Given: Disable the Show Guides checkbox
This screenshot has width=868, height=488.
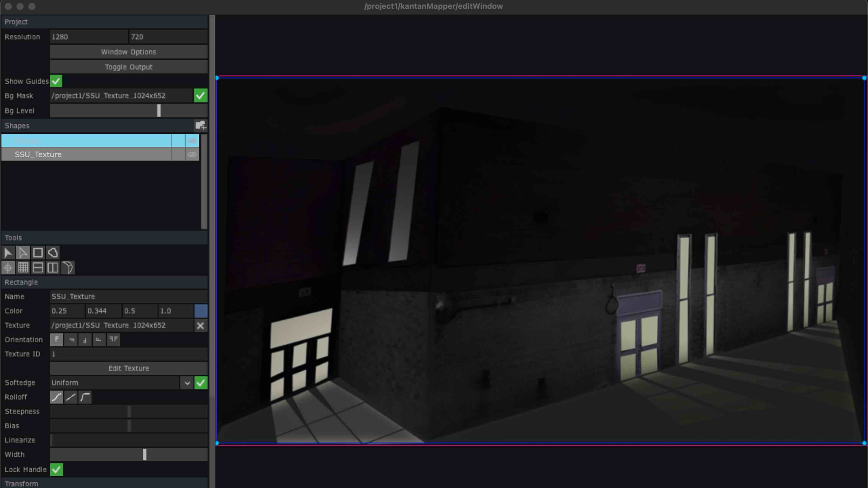Looking at the screenshot, I should pos(56,81).
